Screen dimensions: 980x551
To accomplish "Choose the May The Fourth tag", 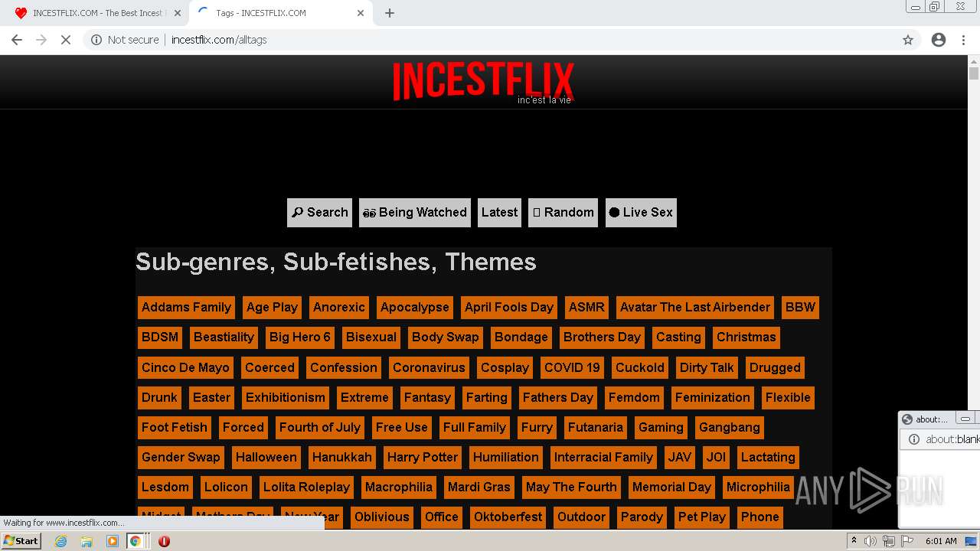I will coord(571,487).
